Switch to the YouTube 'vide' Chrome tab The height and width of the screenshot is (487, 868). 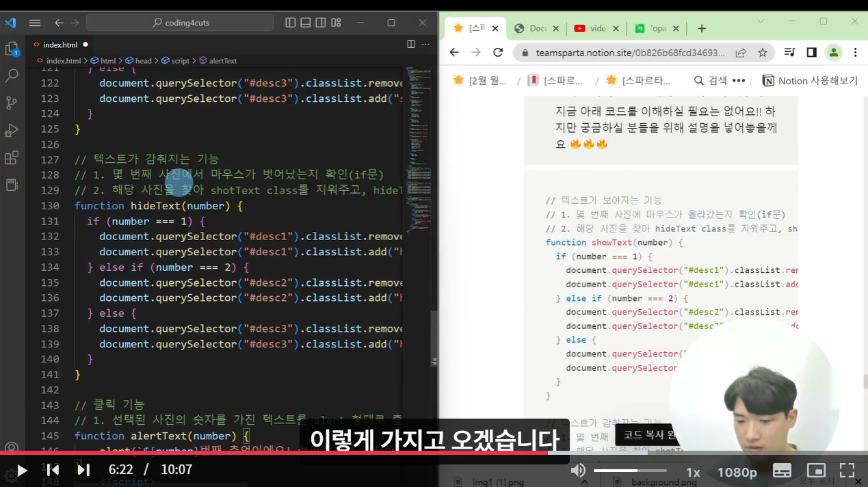[598, 28]
